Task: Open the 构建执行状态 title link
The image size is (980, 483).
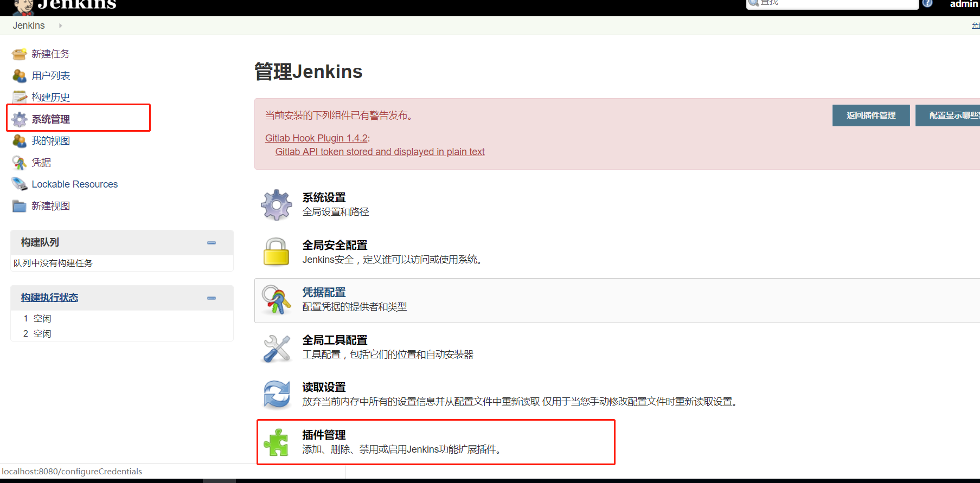Action: pyautogui.click(x=49, y=298)
